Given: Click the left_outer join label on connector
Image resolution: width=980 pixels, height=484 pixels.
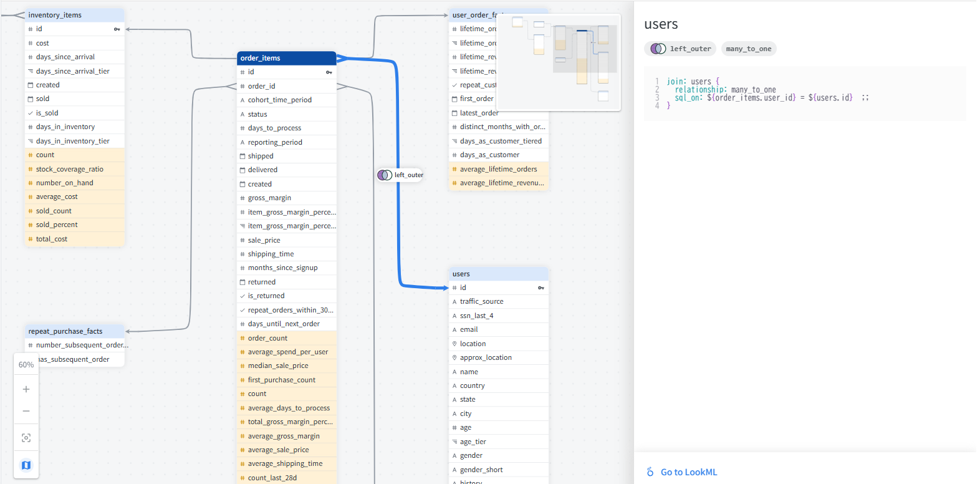Looking at the screenshot, I should (401, 175).
